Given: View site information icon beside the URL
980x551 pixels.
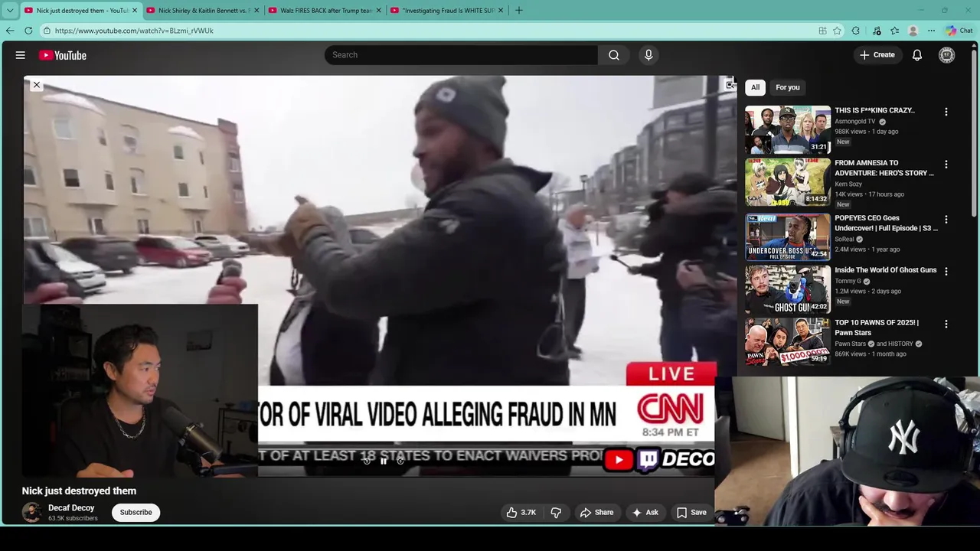Looking at the screenshot, I should tap(47, 31).
